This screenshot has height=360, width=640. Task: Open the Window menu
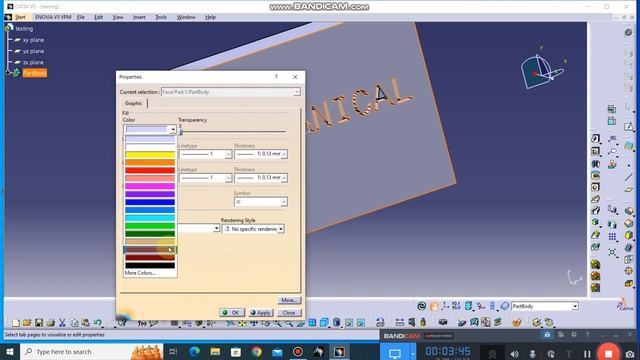186,17
